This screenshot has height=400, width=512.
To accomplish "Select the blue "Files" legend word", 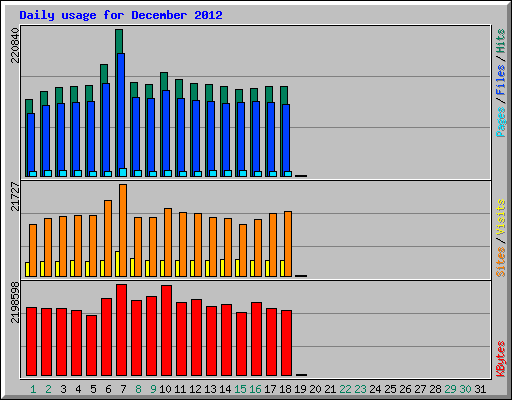I will [501, 80].
